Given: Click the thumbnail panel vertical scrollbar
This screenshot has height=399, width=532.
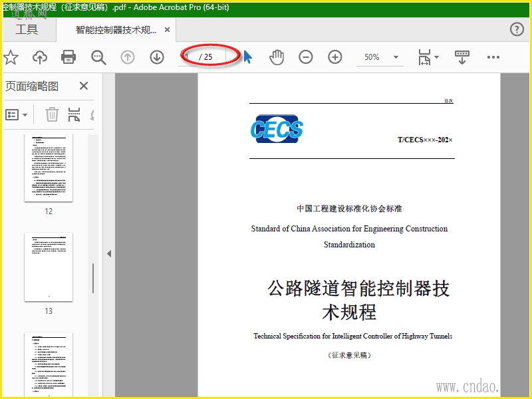Looking at the screenshot, I should 93,278.
